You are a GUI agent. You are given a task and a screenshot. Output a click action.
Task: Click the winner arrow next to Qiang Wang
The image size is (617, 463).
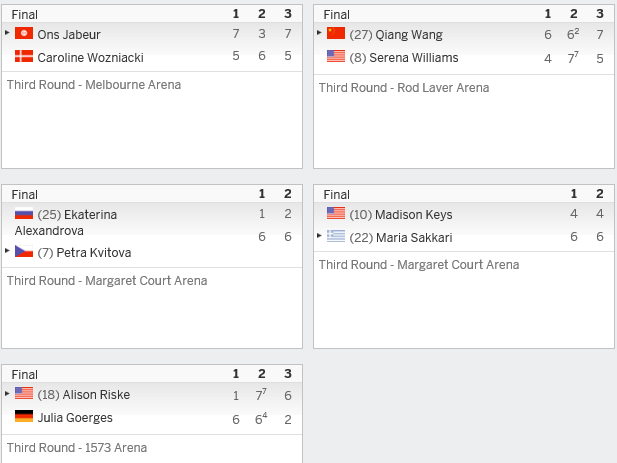(319, 33)
